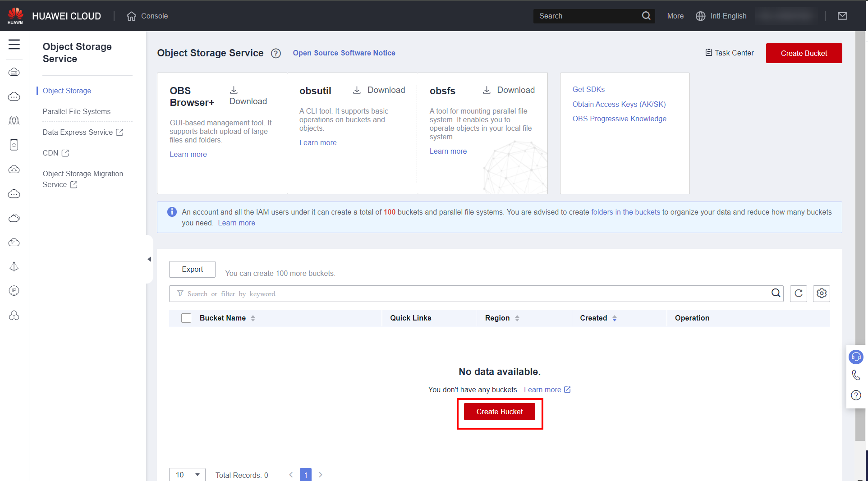Download obsutil tool
868x481 pixels.
pos(379,90)
